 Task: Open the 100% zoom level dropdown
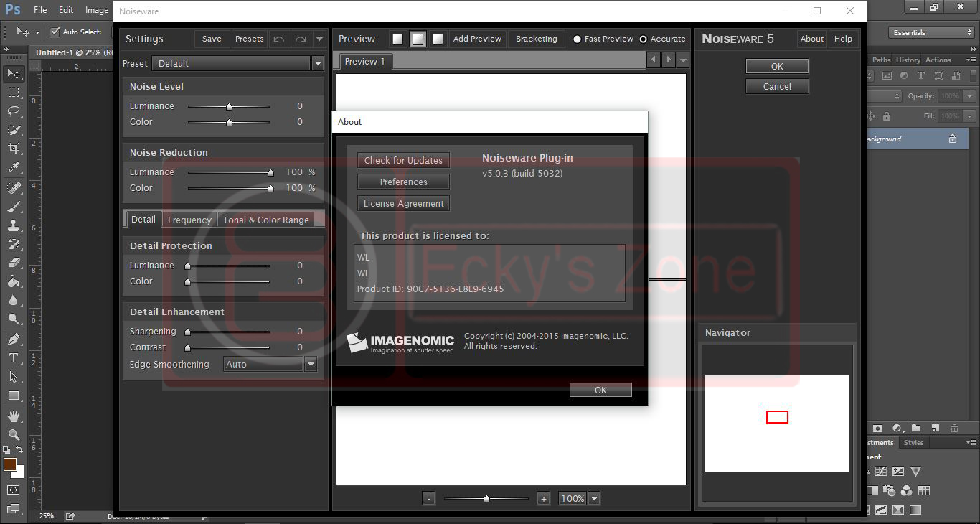point(594,498)
